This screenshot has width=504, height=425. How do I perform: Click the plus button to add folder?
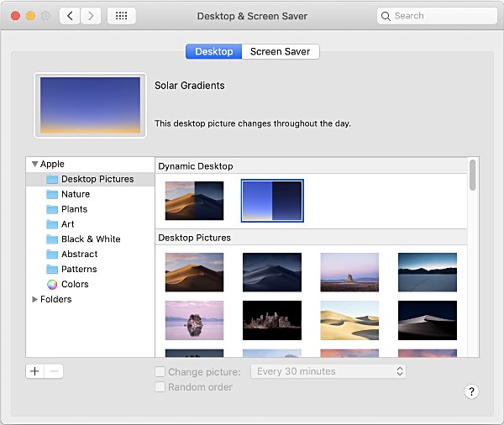coord(34,371)
